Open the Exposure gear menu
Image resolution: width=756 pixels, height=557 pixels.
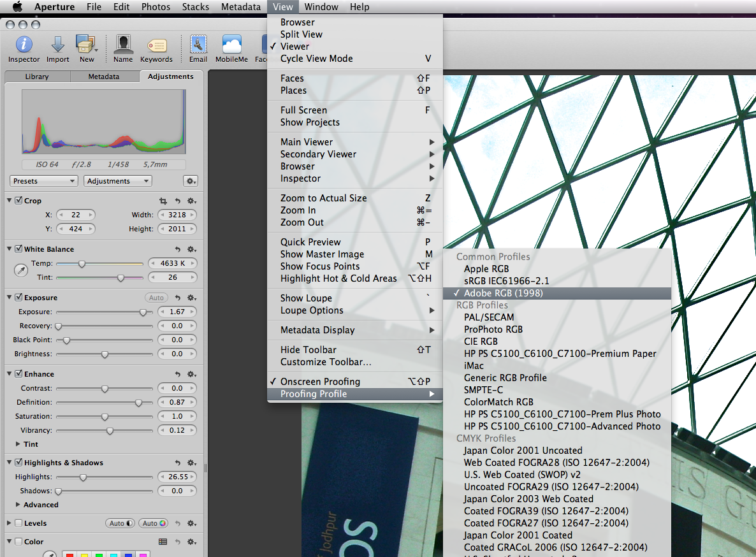[x=191, y=298]
